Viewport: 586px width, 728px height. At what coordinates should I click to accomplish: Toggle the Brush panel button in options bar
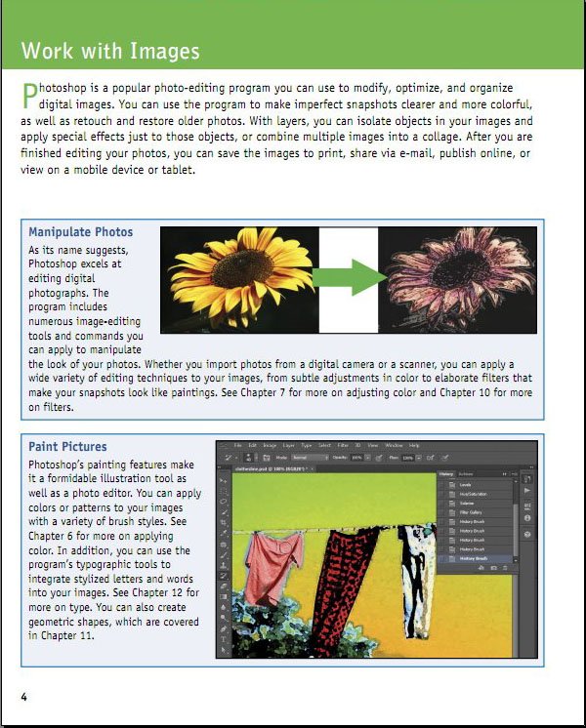(267, 458)
